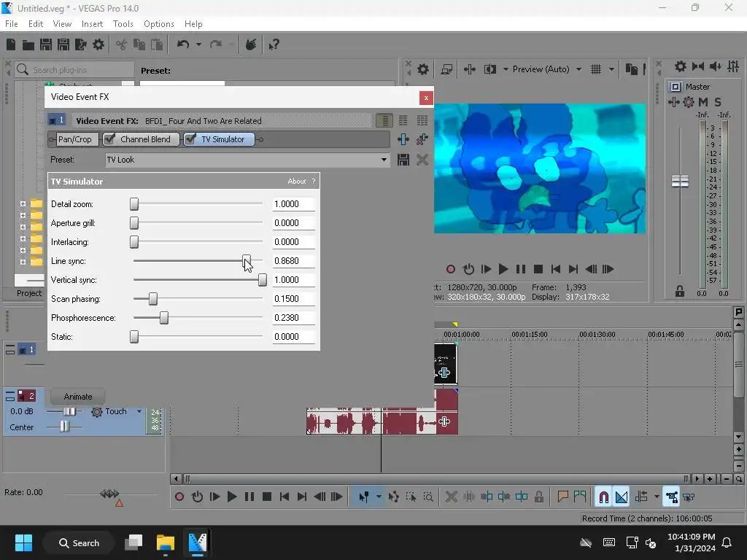Click the Animate button
This screenshot has width=747, height=560.
pos(77,397)
